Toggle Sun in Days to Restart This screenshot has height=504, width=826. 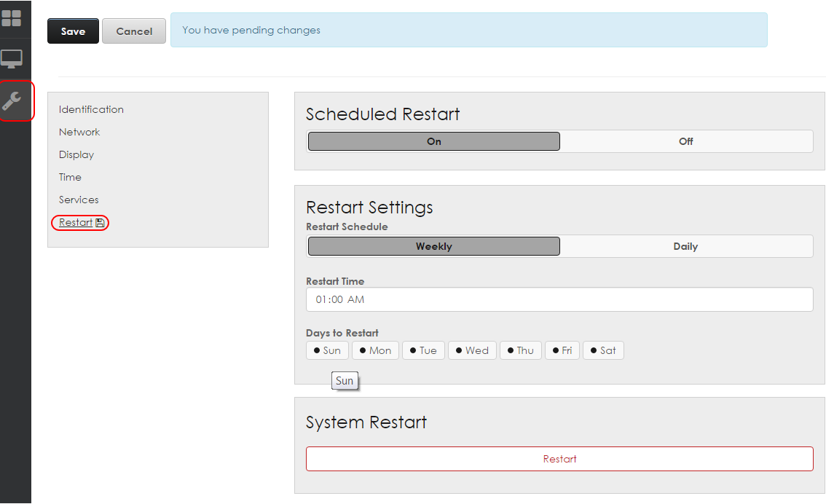[327, 350]
